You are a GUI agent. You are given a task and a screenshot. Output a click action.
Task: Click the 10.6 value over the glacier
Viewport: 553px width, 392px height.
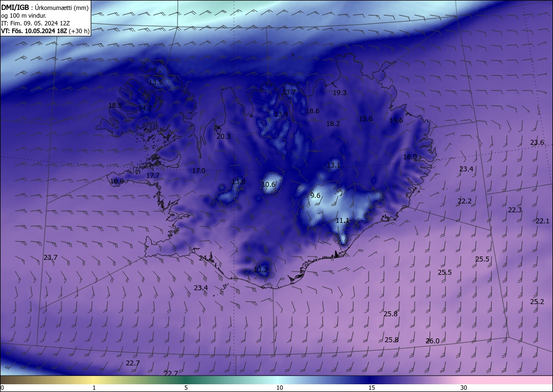(x=268, y=184)
